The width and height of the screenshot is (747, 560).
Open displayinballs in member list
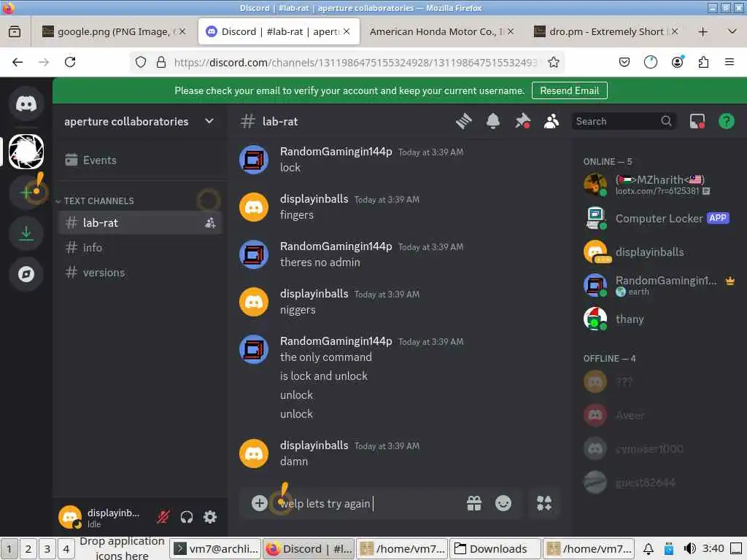coord(659,252)
